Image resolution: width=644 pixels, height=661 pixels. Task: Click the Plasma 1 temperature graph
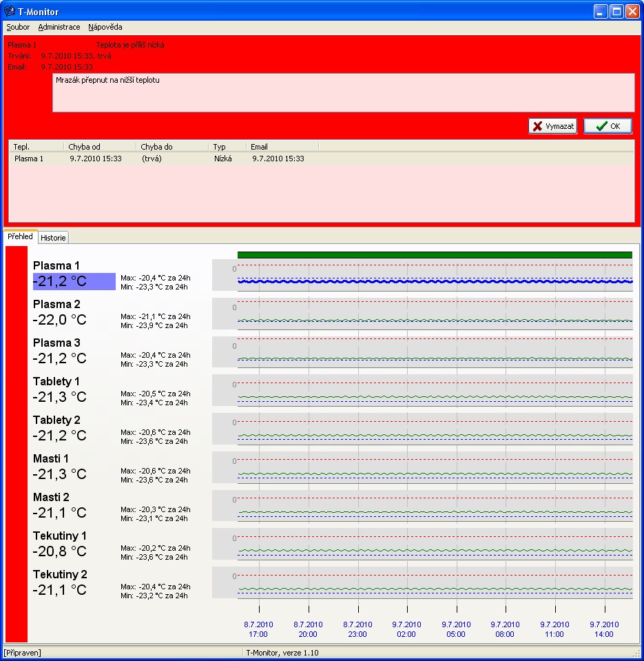[422, 275]
